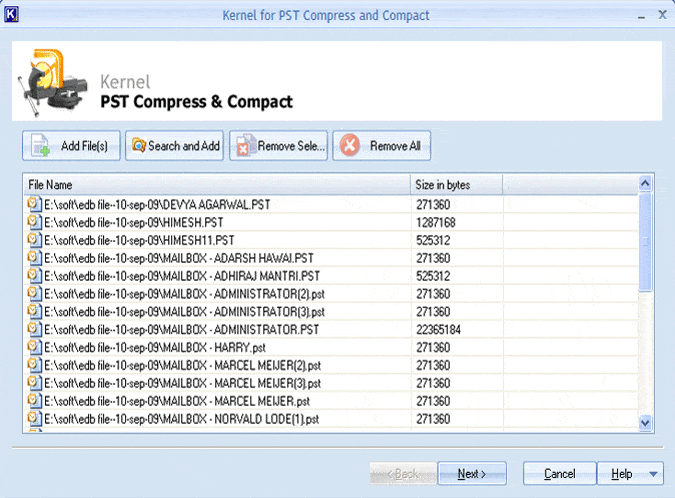Sort by the Size in bytes column header
Viewport: 675px width, 498px height.
coord(456,185)
